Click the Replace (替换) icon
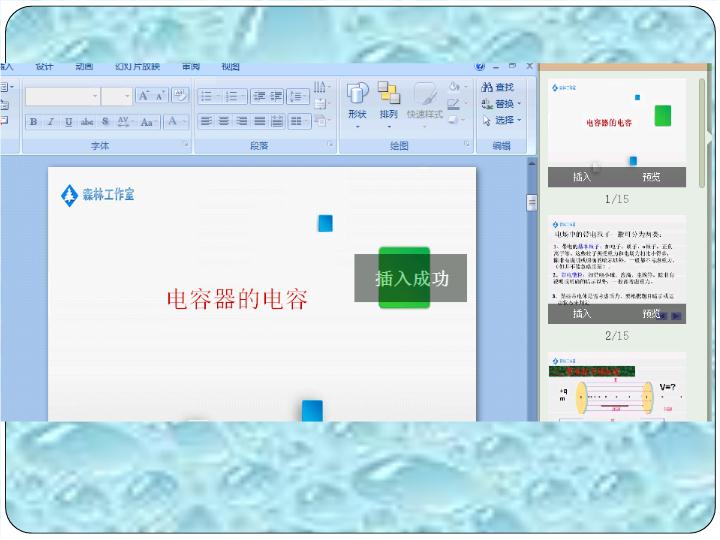The height and width of the screenshot is (540, 720). 487,104
